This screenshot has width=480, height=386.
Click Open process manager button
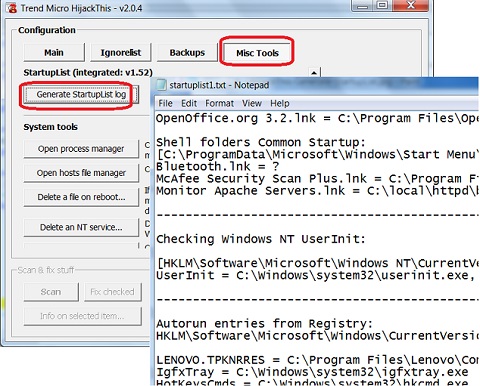tap(81, 149)
